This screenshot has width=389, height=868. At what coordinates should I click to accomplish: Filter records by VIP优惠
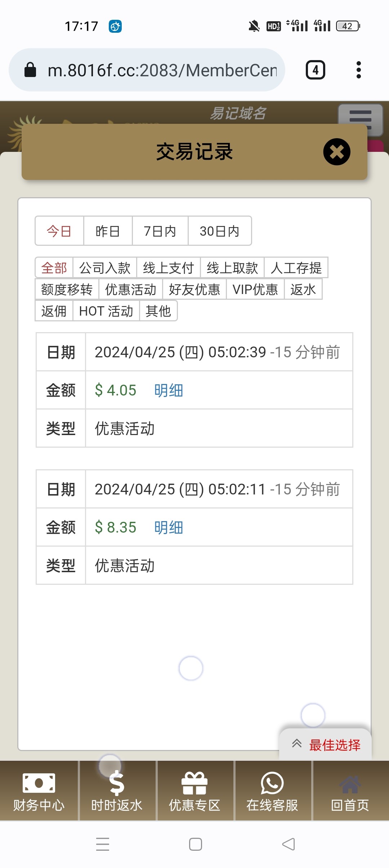tap(255, 289)
